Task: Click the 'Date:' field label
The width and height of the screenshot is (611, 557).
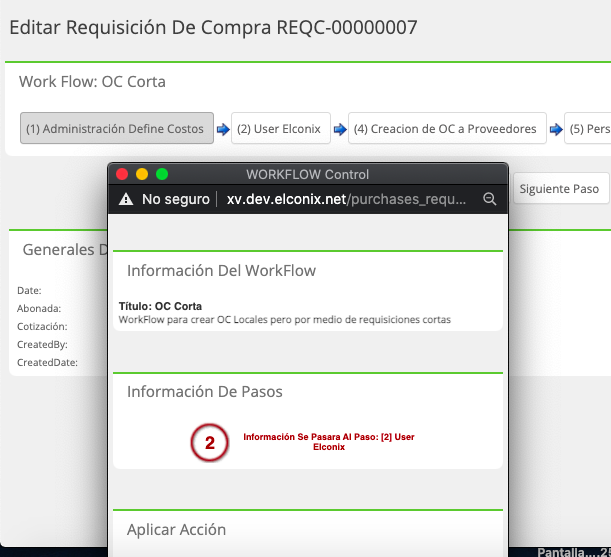Action: 29,290
